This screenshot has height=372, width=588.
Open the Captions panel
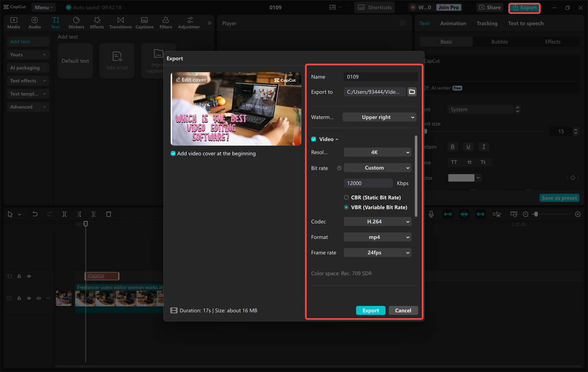(144, 22)
